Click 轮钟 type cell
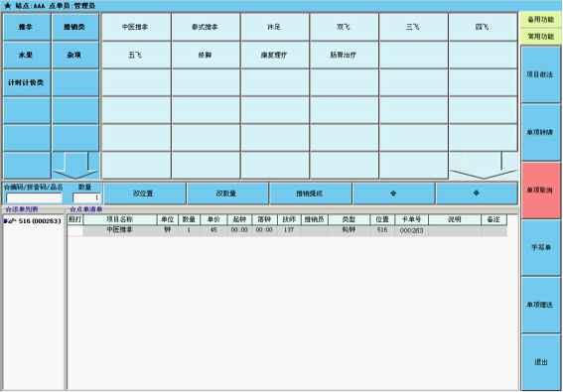 click(x=349, y=230)
